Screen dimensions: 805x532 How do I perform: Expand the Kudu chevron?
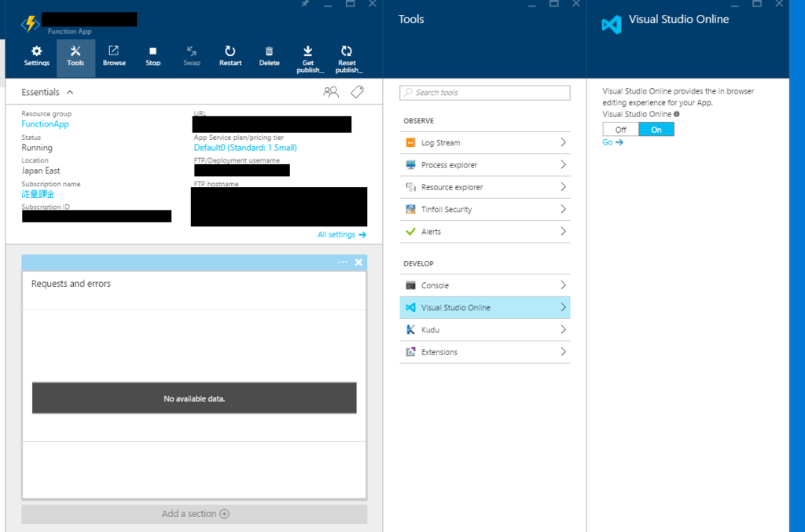coord(563,330)
